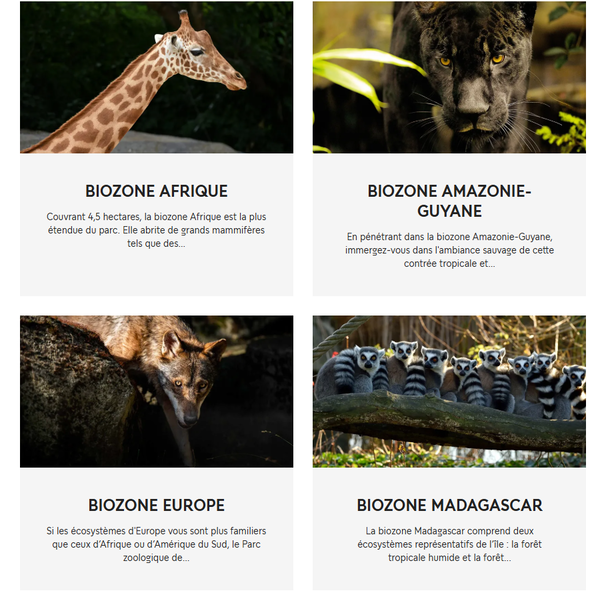This screenshot has height=597, width=600.
Task: Open the 'La biozone Madagascar comprend' description
Action: tap(449, 544)
